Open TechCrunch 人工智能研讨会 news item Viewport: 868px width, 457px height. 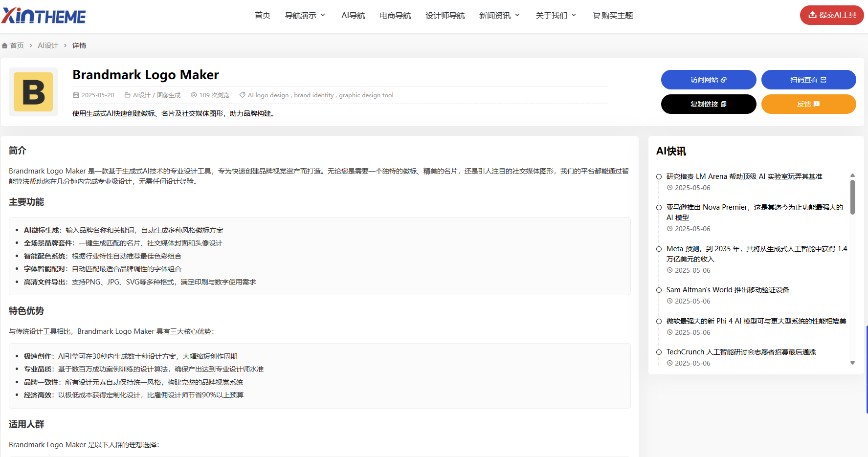[x=741, y=352]
